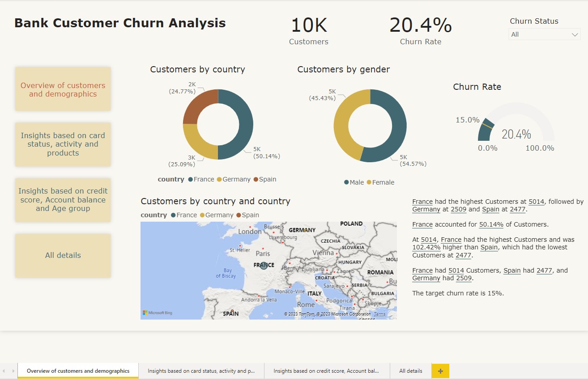The width and height of the screenshot is (588, 379).
Task: Click the 10K Customers summary card
Action: point(308,30)
